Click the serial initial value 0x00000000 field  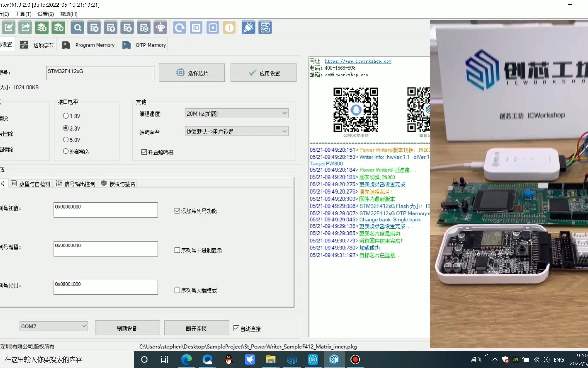[x=105, y=210]
